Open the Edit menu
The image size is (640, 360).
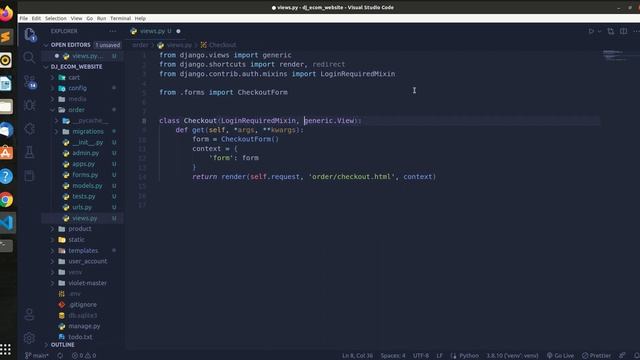click(36, 18)
